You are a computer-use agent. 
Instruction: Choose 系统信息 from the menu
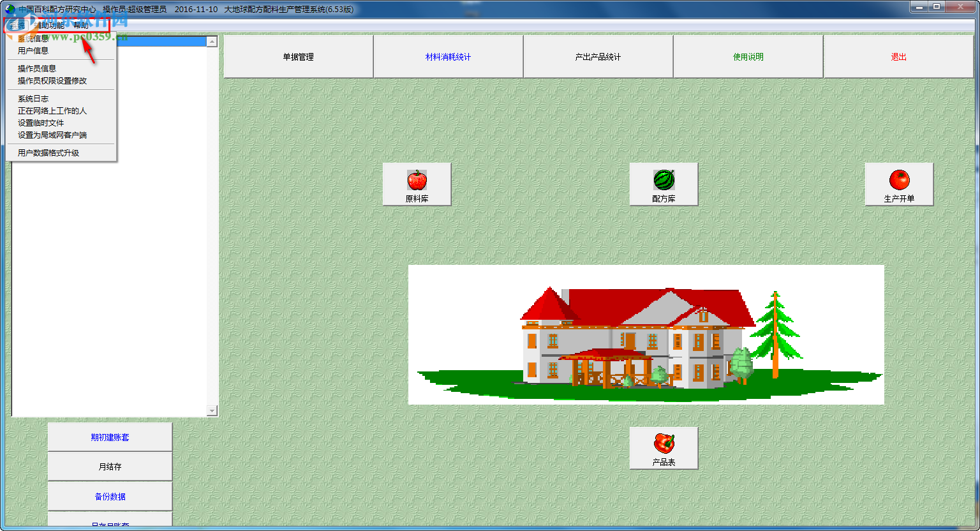pos(61,39)
